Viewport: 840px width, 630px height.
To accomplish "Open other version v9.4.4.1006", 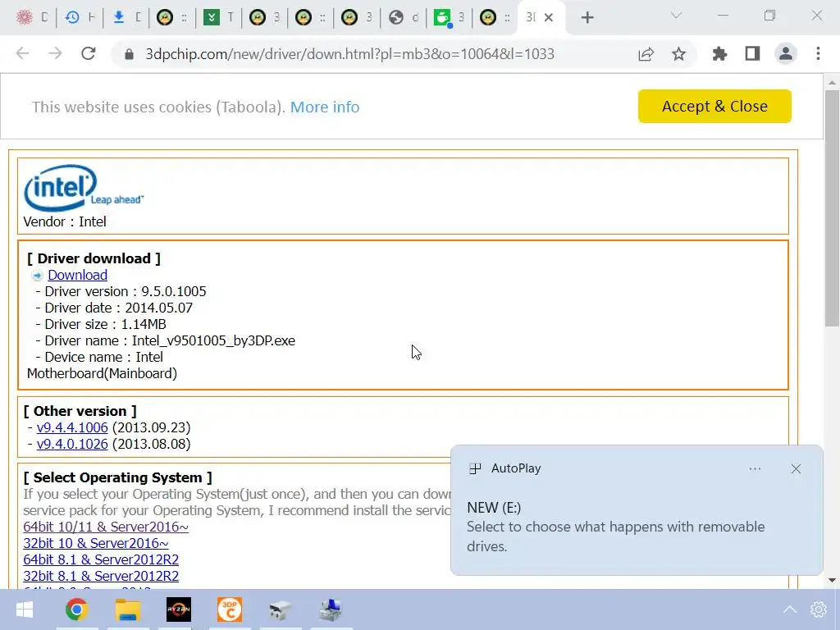I will 72,427.
